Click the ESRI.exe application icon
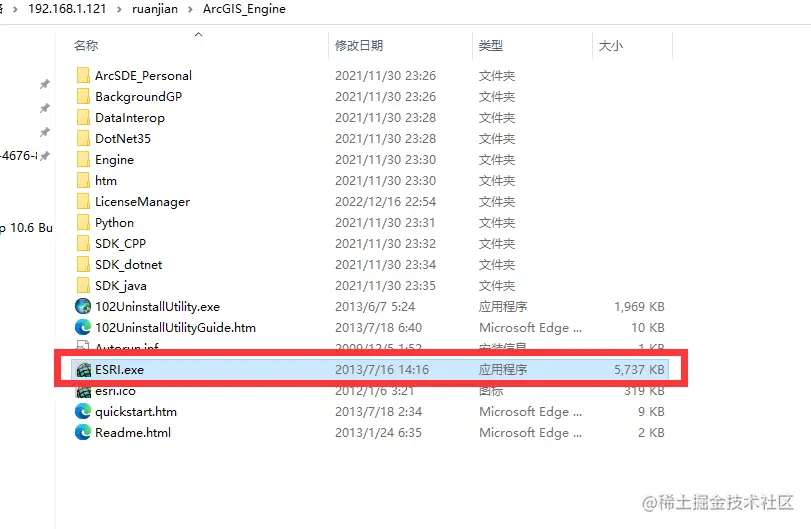Viewport: 811px width, 529px height. point(83,370)
